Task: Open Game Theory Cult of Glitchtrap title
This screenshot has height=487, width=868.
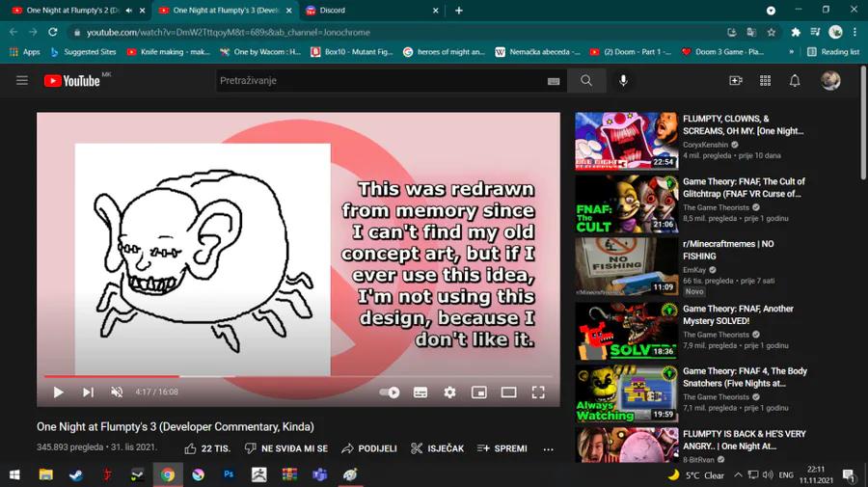Action: tap(744, 188)
